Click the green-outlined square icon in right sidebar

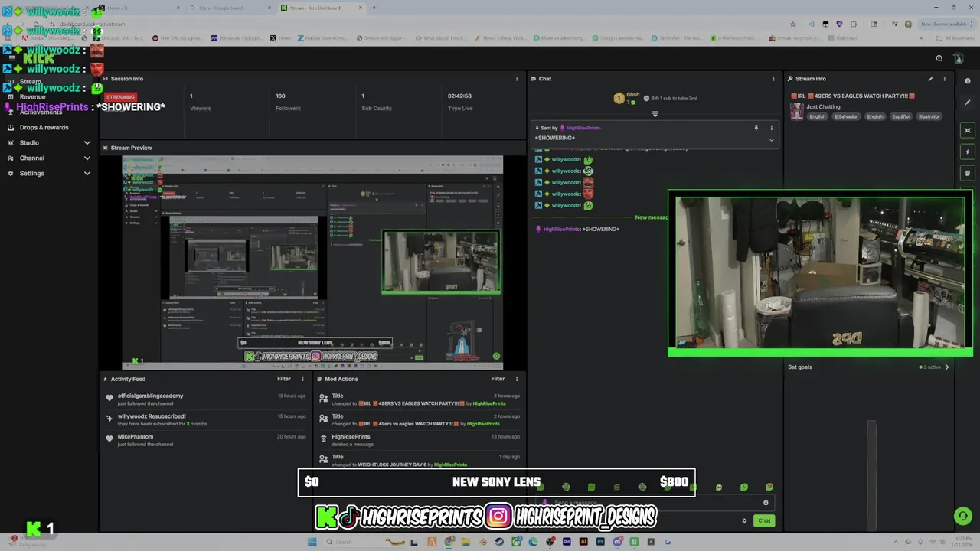[968, 130]
